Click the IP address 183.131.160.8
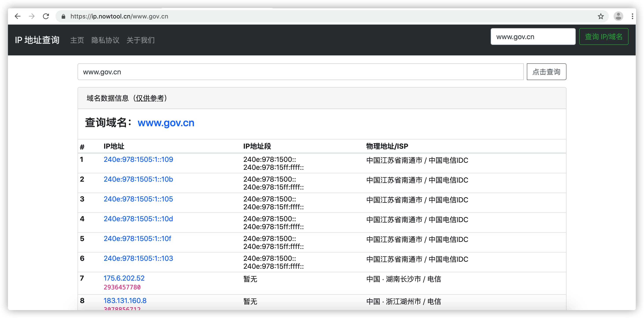 pyautogui.click(x=125, y=301)
